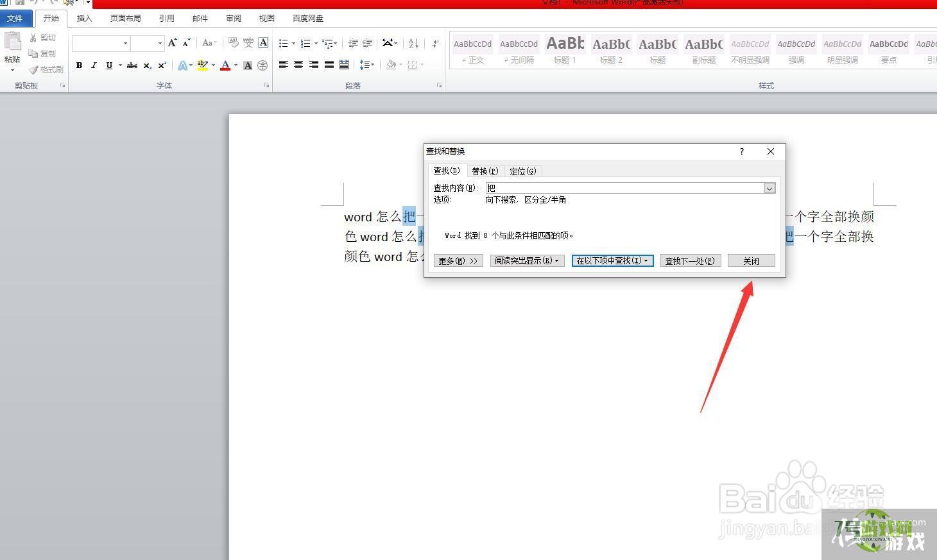Select the 定位(G) tab in dialog
This screenshot has height=560, width=937.
(x=523, y=171)
